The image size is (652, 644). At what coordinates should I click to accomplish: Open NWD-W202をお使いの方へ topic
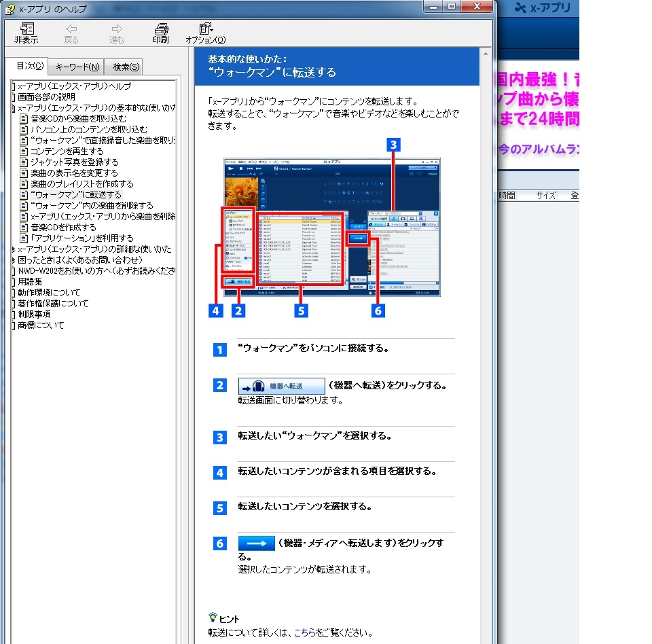click(x=96, y=271)
